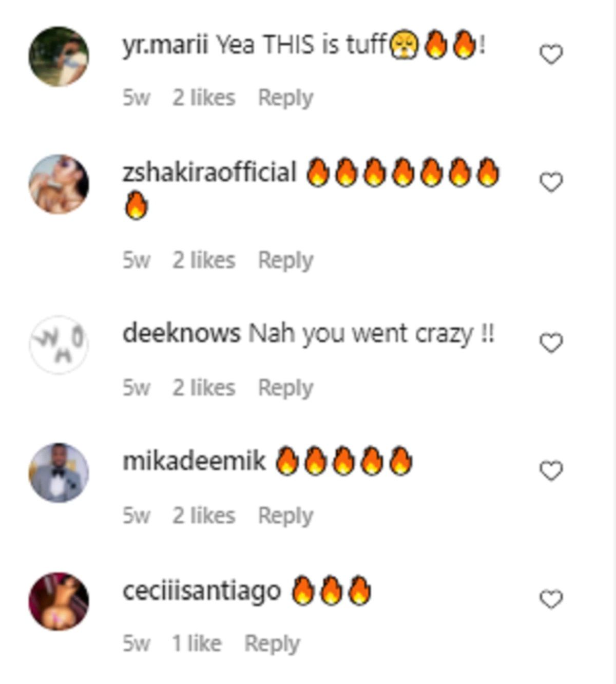View who liked mikadeemik's comment
This screenshot has width=616, height=684.
(204, 516)
